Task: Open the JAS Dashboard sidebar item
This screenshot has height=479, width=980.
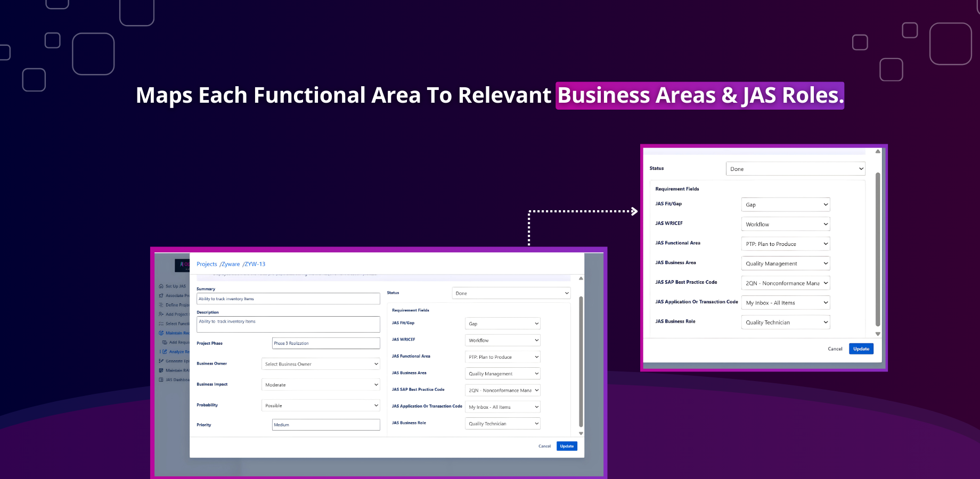Action: 176,379
